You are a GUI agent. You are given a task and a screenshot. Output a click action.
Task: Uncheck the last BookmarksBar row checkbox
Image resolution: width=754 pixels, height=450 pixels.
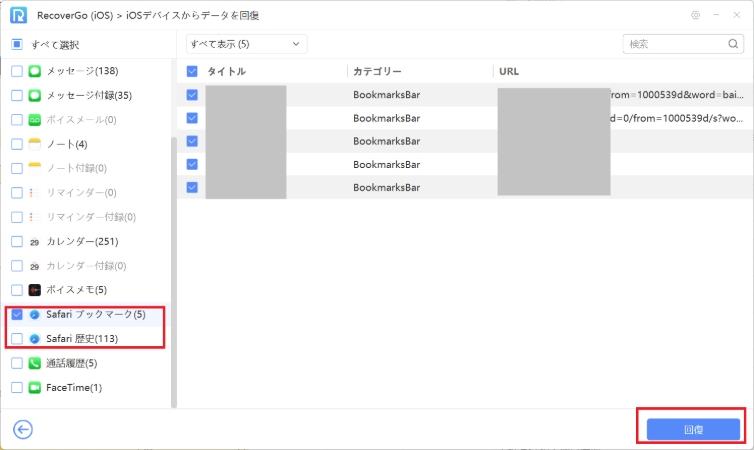pyautogui.click(x=192, y=188)
